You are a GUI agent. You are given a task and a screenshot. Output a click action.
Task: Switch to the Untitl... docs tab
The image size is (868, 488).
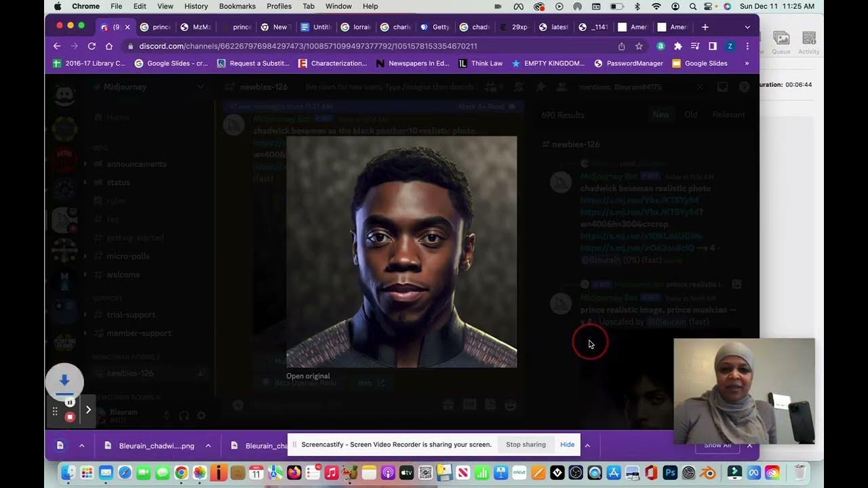315,27
